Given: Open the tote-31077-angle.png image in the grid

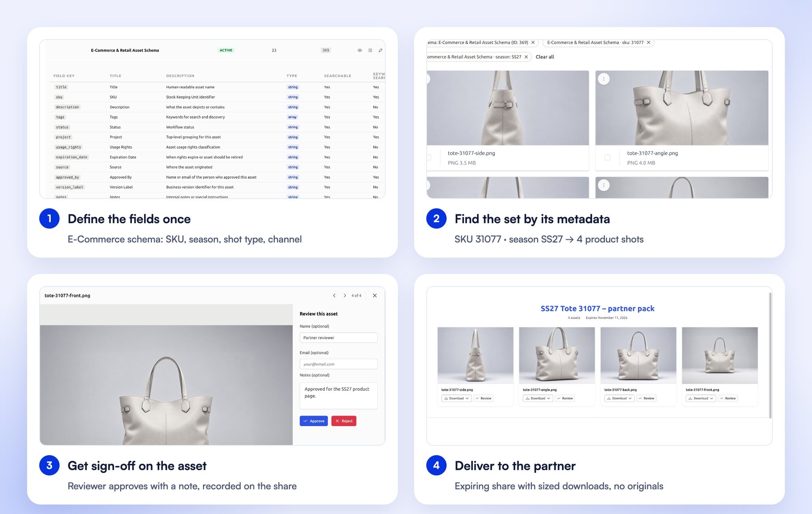Looking at the screenshot, I should (682, 108).
